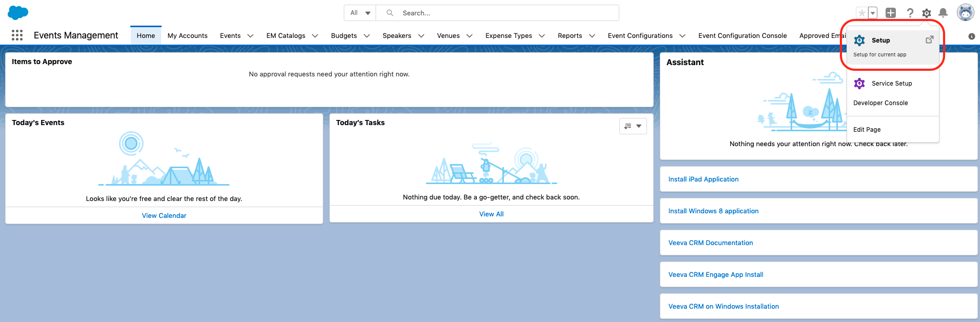Expand the Budgets tab chevron
The width and height of the screenshot is (980, 322).
point(367,36)
